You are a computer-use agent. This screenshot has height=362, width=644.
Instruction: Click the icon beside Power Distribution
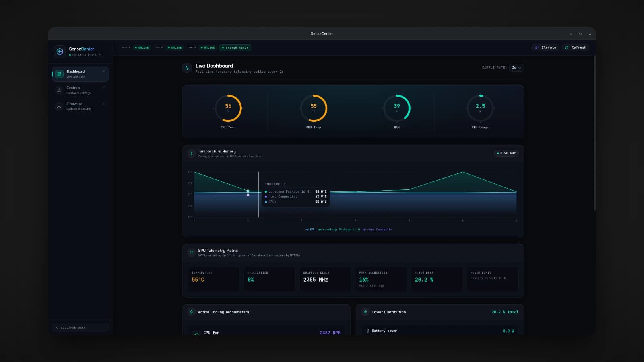point(365,312)
